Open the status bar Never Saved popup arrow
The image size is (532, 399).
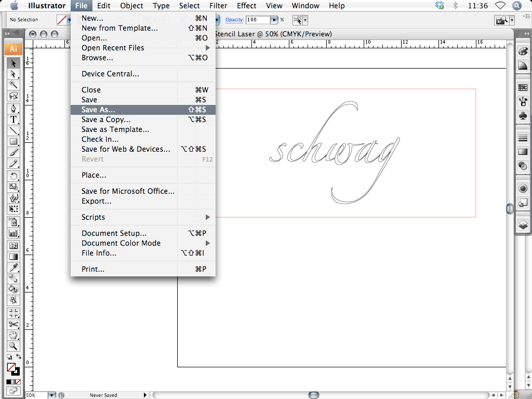point(145,395)
